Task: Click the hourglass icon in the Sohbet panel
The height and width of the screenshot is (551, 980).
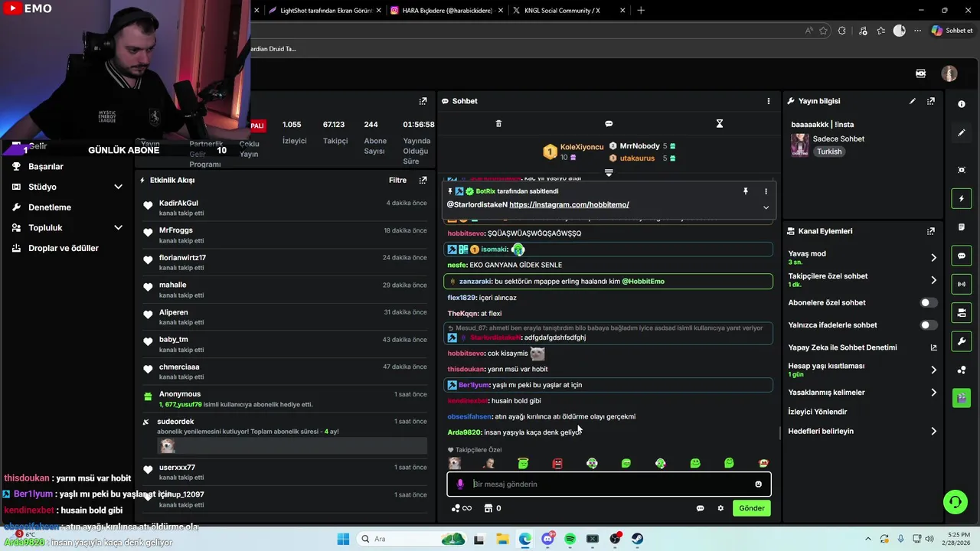Action: pyautogui.click(x=720, y=124)
